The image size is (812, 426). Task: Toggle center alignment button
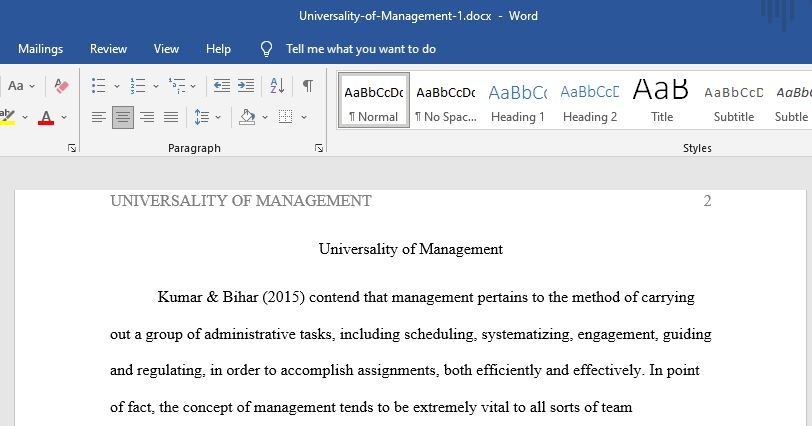(123, 117)
